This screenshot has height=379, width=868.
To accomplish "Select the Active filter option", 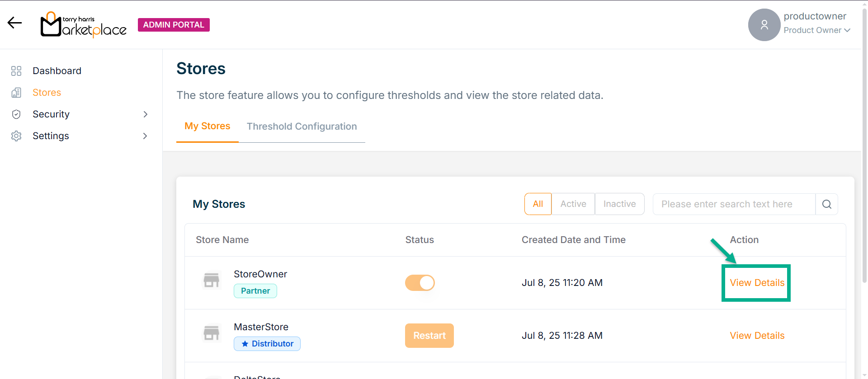I will [x=573, y=204].
